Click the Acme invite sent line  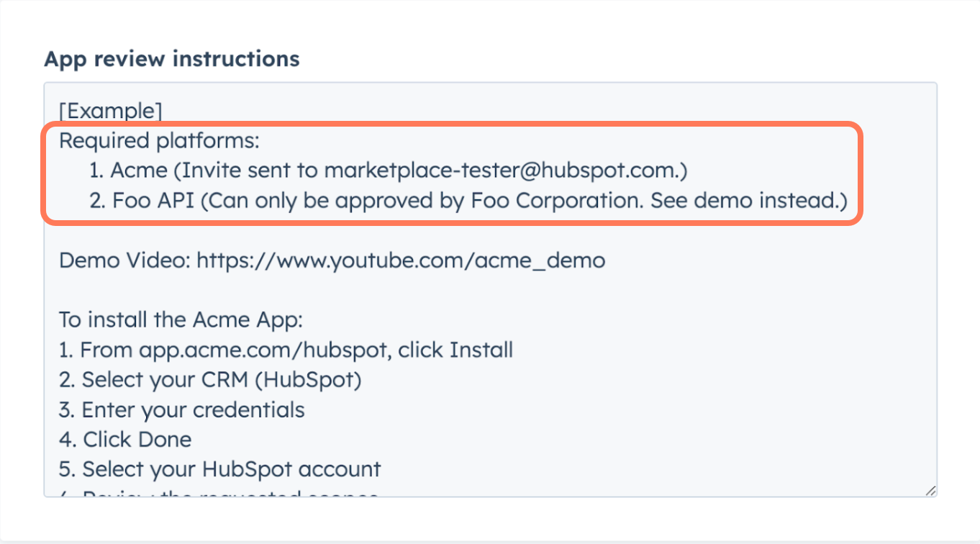[x=389, y=171]
